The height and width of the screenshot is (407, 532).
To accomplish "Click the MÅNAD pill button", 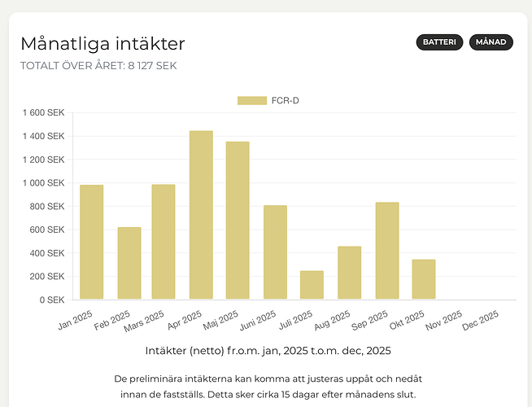I will coord(491,42).
